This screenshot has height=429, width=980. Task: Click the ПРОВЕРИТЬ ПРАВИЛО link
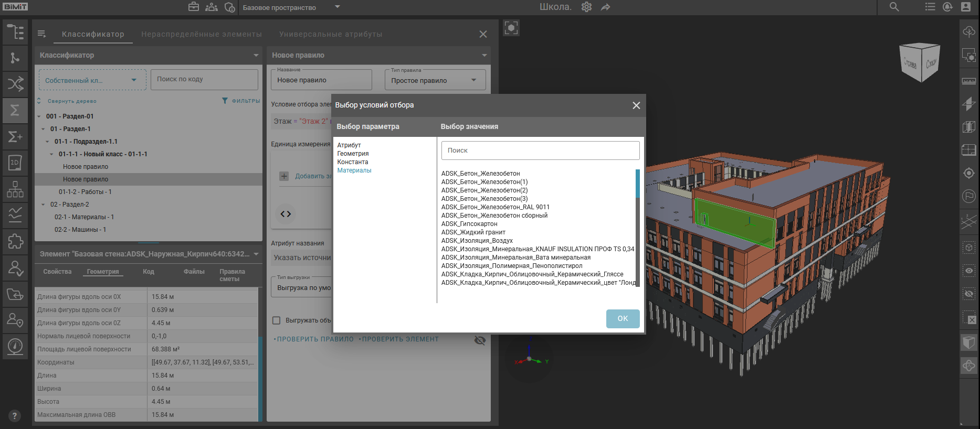(x=315, y=339)
